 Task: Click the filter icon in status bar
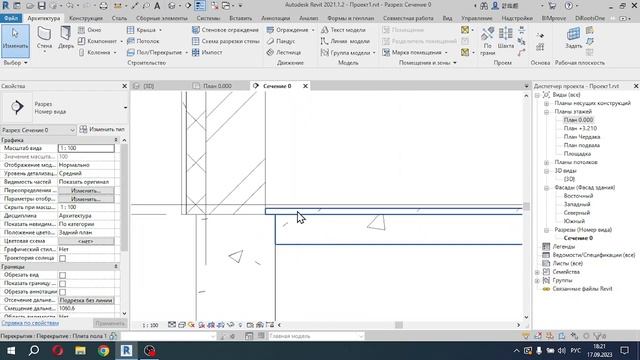[x=599, y=336]
